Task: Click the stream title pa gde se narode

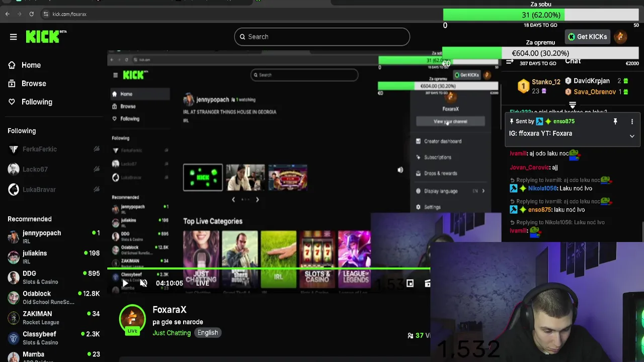Action: pos(178,322)
